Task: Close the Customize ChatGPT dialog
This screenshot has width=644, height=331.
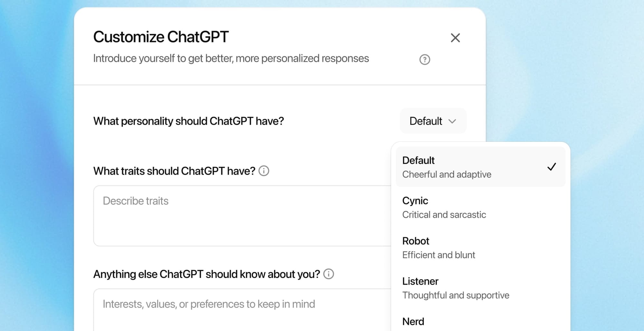Action: coord(455,38)
